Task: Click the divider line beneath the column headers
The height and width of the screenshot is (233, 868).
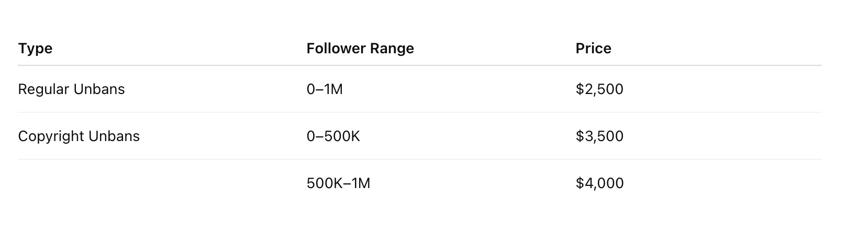Action: pyautogui.click(x=420, y=65)
